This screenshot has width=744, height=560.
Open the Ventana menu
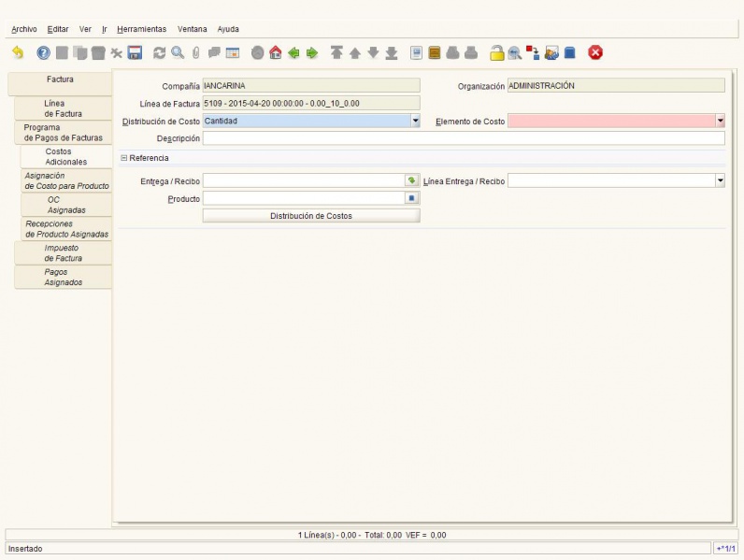tap(193, 29)
